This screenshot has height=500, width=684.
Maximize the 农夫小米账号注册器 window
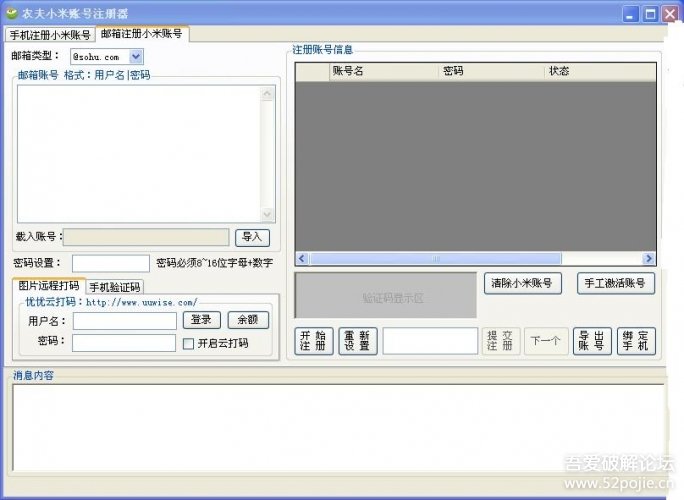[650, 14]
